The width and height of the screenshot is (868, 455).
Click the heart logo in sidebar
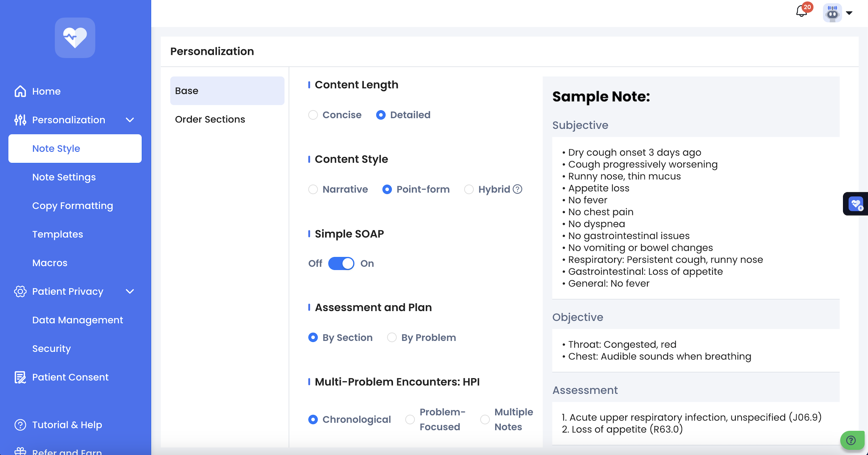[75, 38]
